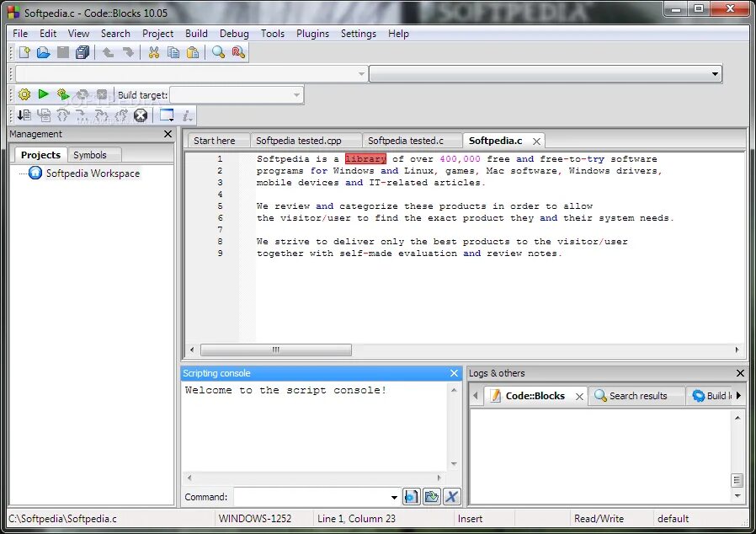This screenshot has width=756, height=534.
Task: Click the Rebuild icon
Action: pyautogui.click(x=83, y=94)
